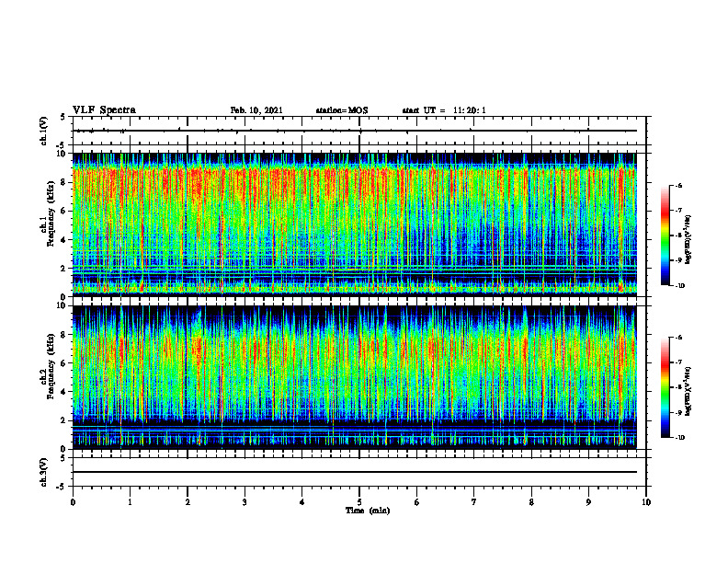Click the '6' kHz tick on ch.1 axis
The height and width of the screenshot is (563, 728).
64,211
